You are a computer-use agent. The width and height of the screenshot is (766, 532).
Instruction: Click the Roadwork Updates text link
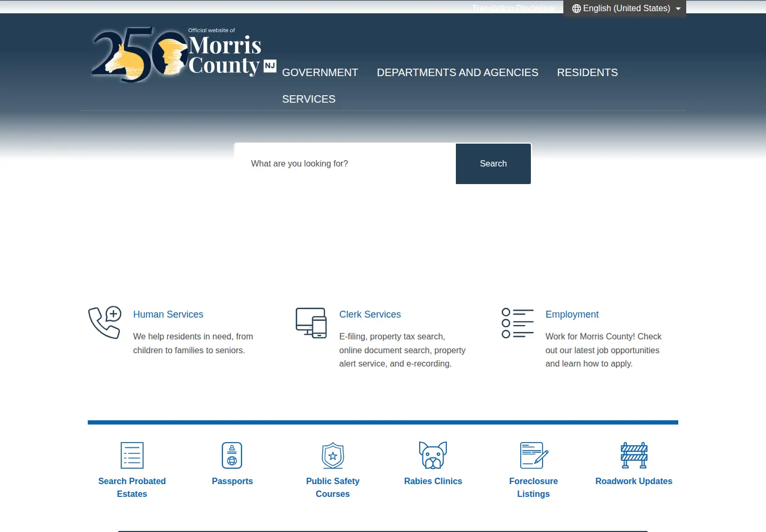point(634,481)
